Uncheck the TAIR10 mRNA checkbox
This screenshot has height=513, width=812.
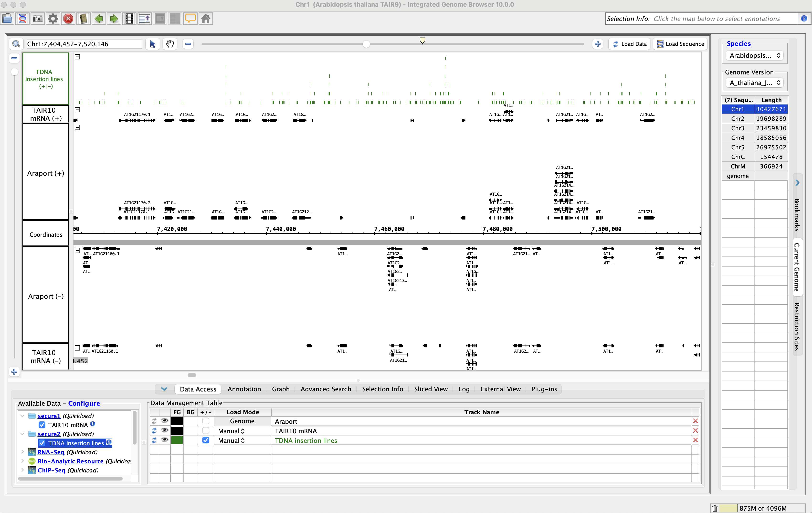(42, 425)
